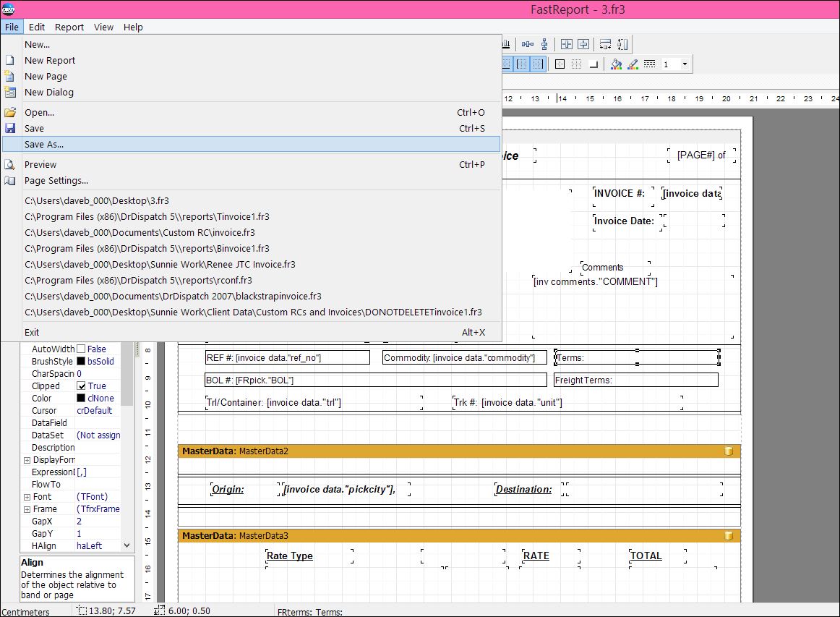Click the frame line style icon

click(x=649, y=64)
